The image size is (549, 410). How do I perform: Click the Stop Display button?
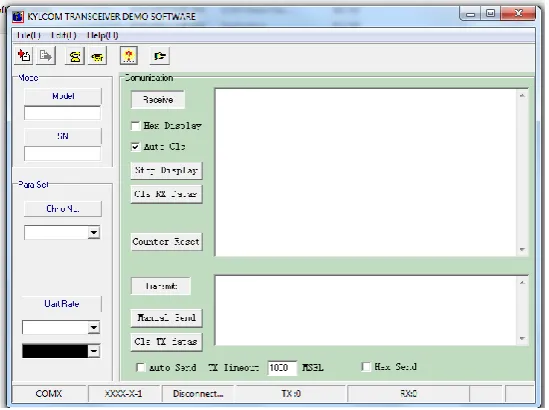(167, 171)
